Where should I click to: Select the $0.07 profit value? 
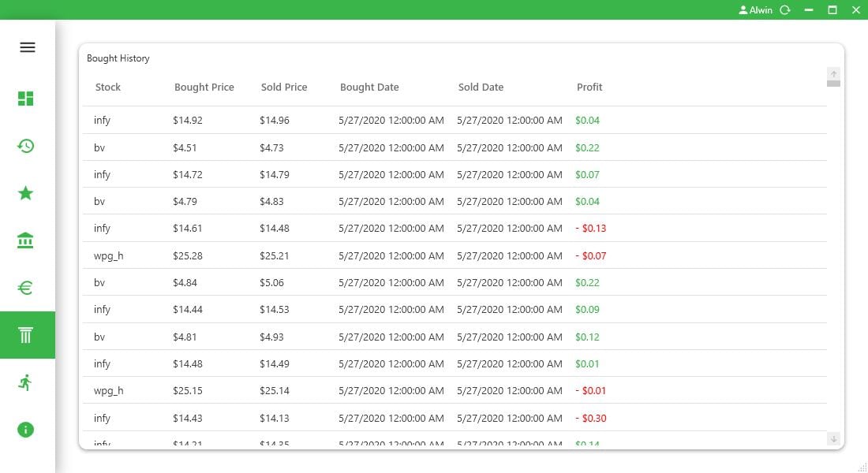587,175
